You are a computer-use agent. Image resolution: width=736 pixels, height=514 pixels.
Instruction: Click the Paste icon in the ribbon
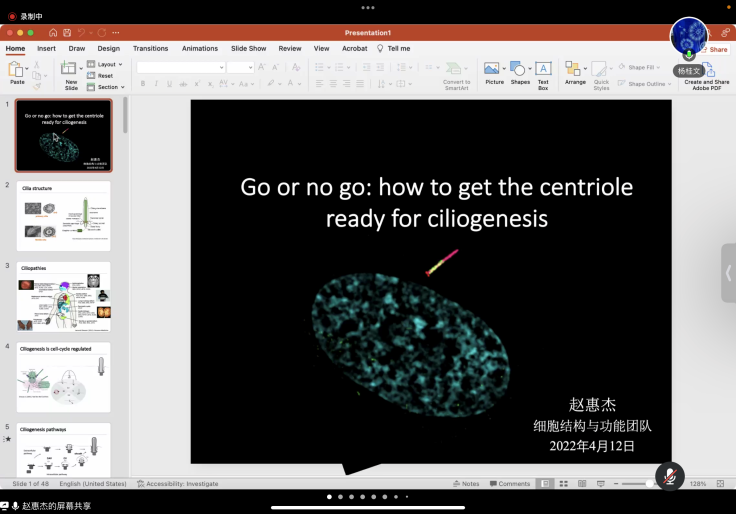[16, 69]
